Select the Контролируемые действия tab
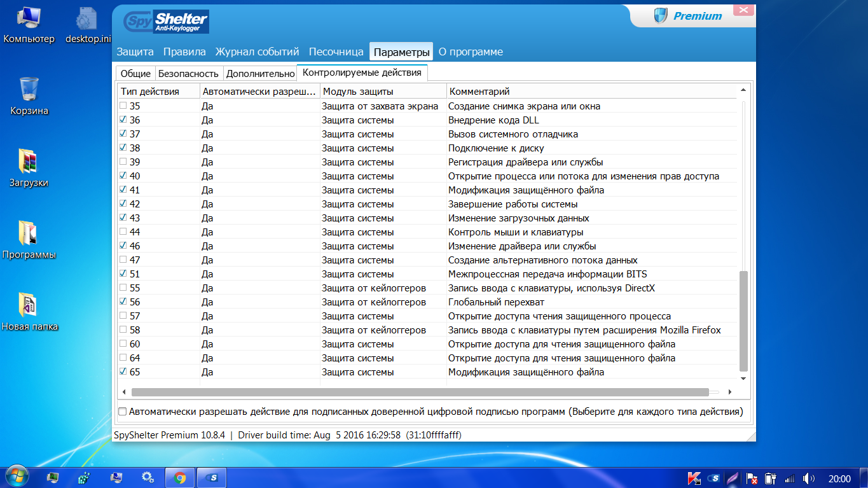 (362, 73)
